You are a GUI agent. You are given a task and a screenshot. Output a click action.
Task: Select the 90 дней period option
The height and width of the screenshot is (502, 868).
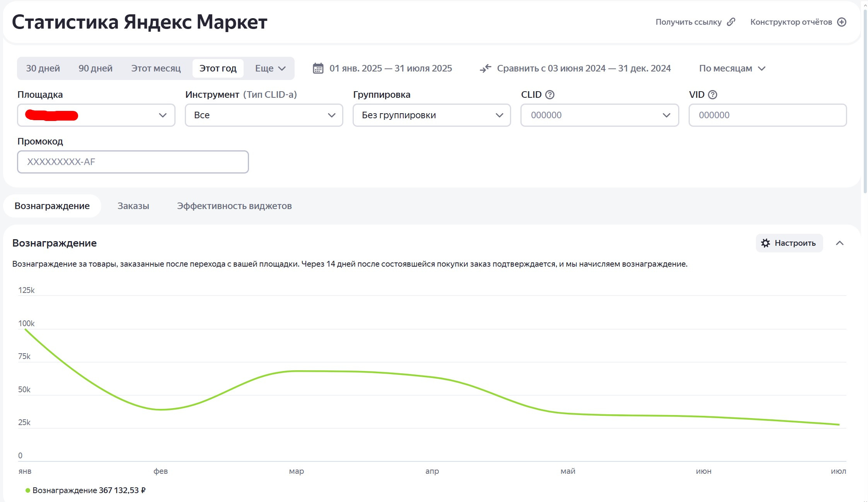click(x=95, y=68)
